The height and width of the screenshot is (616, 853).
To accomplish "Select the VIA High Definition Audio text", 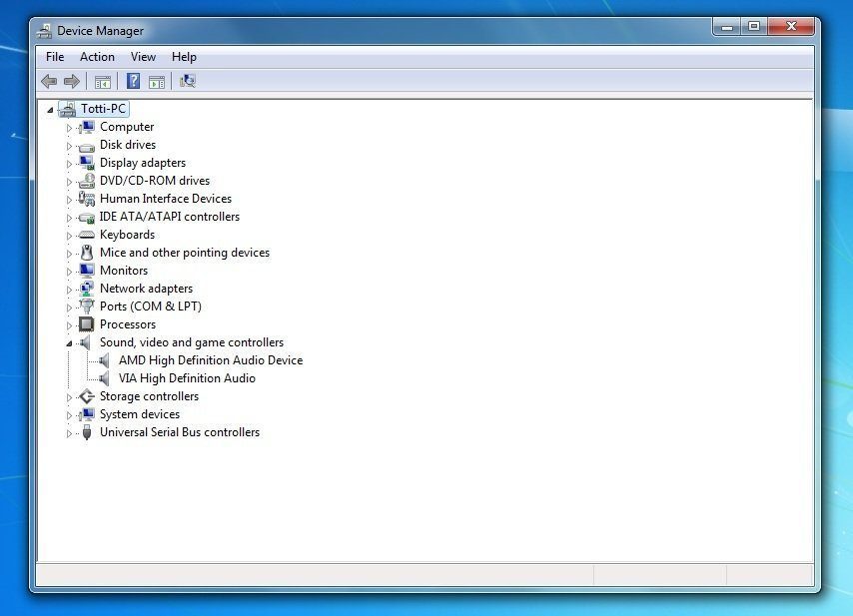I will [x=187, y=377].
